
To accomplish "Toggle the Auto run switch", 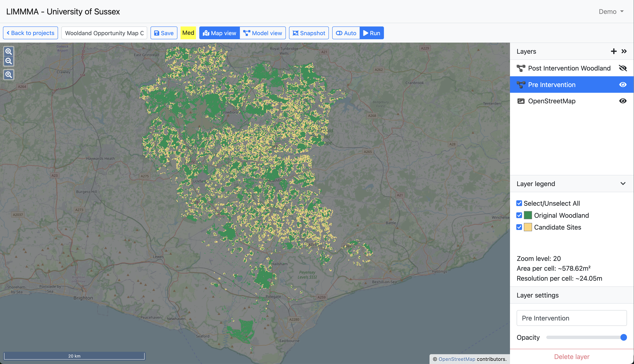I will click(346, 33).
